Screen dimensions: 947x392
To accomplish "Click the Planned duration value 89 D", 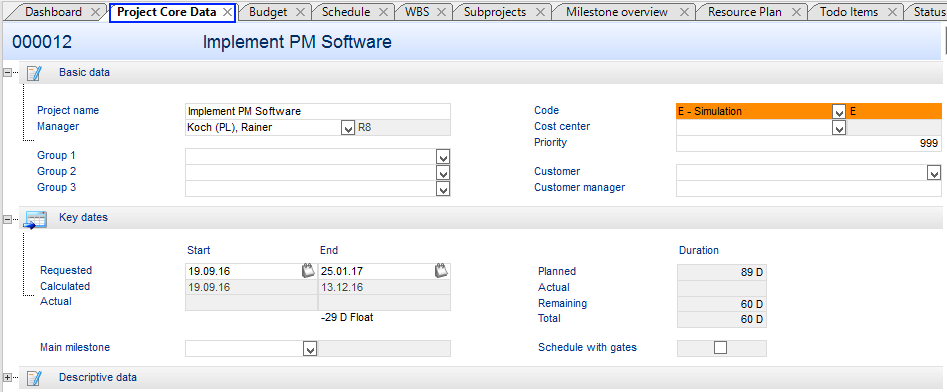I will [722, 272].
